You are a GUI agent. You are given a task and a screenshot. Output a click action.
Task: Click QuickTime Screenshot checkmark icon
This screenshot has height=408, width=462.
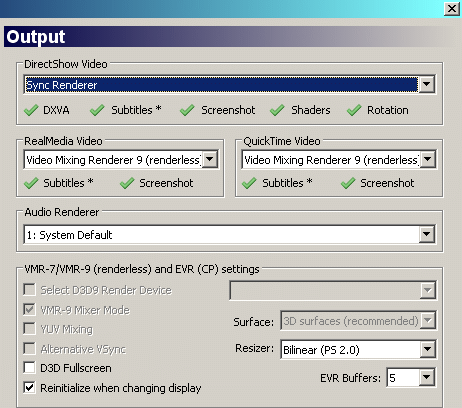pyautogui.click(x=348, y=183)
